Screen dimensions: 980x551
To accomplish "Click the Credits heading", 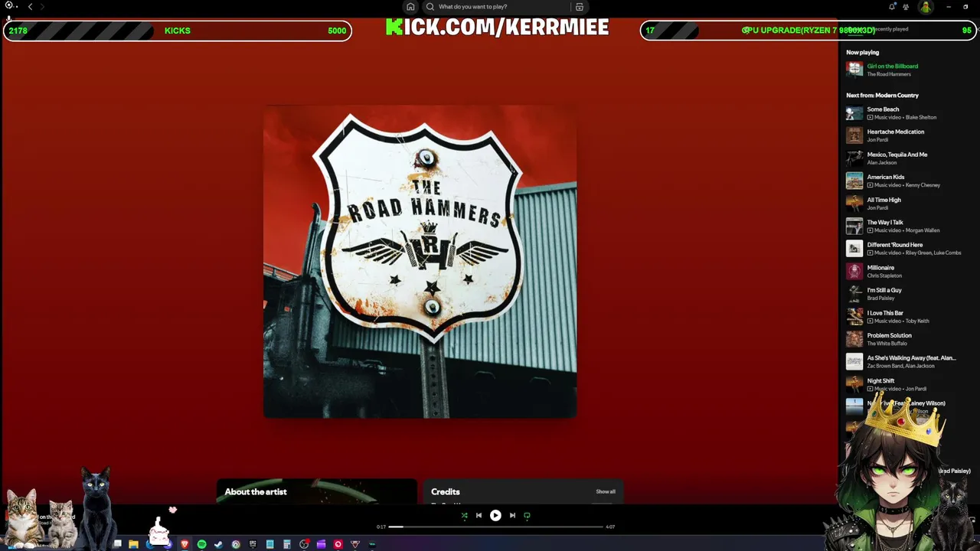I will [446, 492].
